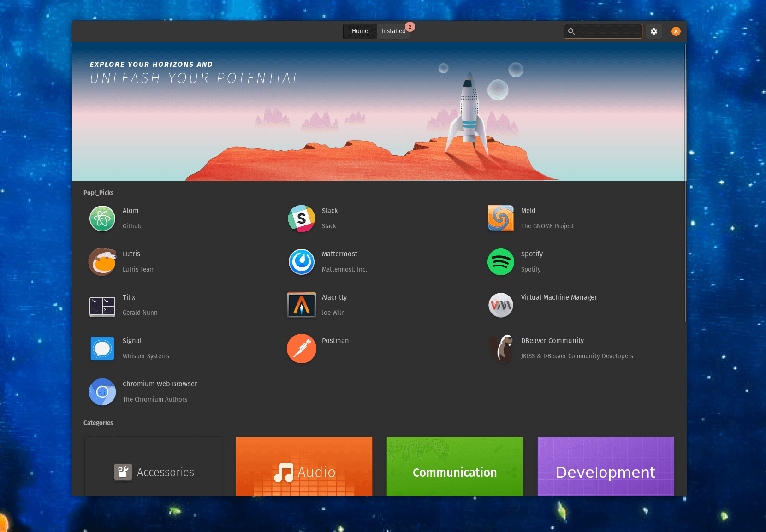Open the Chromium Web Browser icon
The height and width of the screenshot is (532, 766).
point(102,392)
